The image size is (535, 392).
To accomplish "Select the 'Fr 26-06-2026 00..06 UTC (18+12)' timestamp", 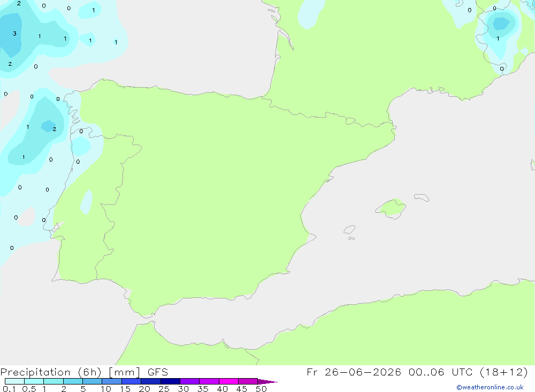I will pyautogui.click(x=417, y=372).
